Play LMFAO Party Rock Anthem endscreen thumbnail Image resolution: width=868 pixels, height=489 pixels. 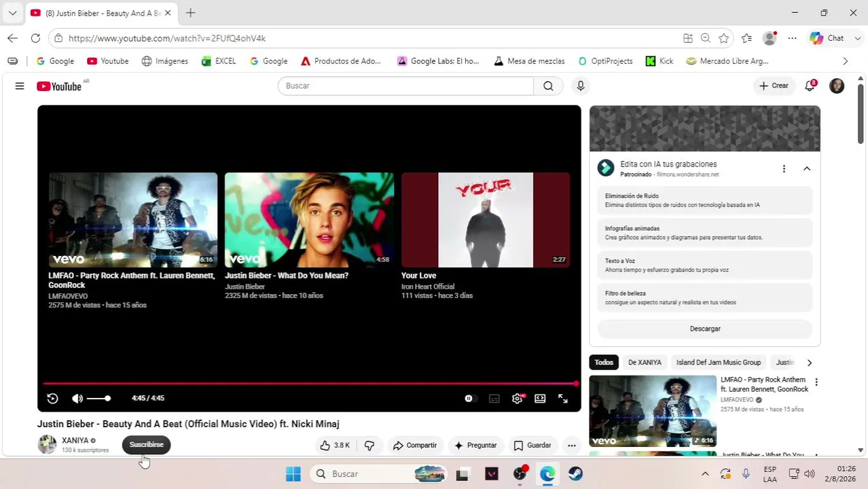click(x=132, y=220)
